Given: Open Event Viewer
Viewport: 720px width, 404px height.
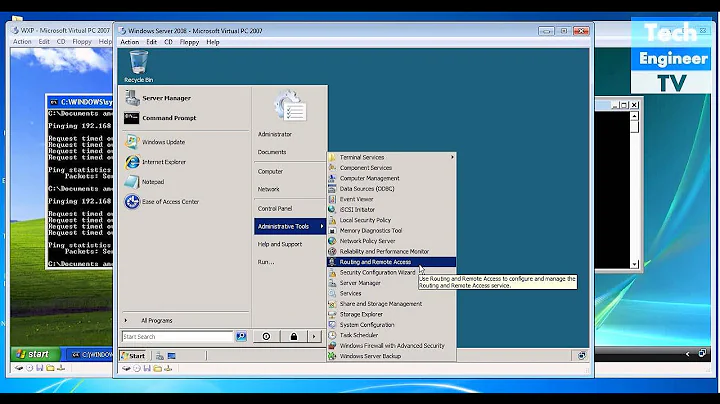Looking at the screenshot, I should [392, 199].
